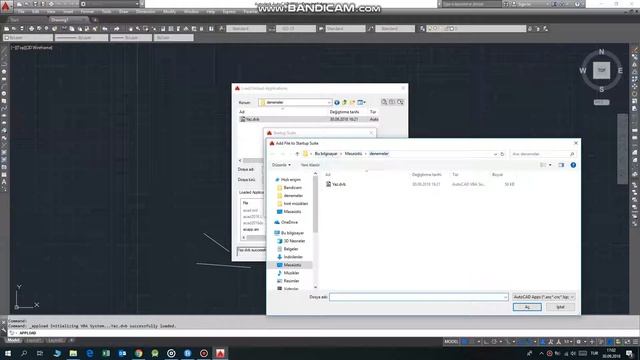Open the Draw menu

tap(123, 12)
